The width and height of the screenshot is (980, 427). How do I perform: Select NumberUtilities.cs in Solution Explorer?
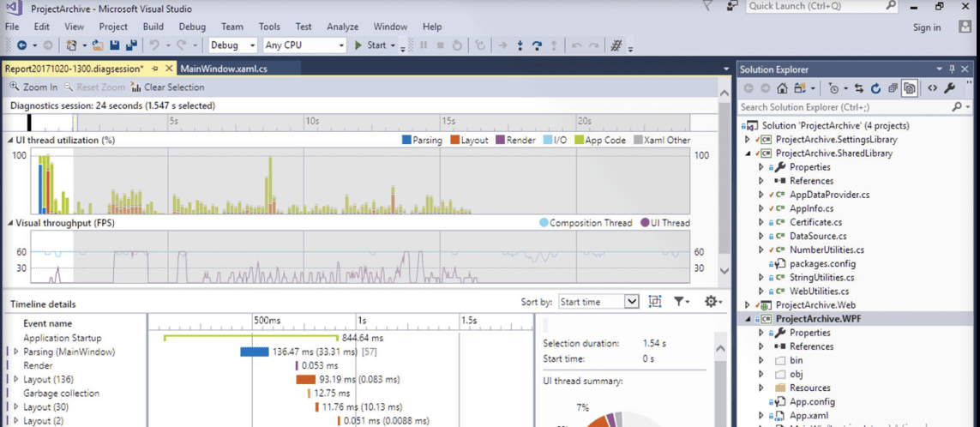(827, 250)
